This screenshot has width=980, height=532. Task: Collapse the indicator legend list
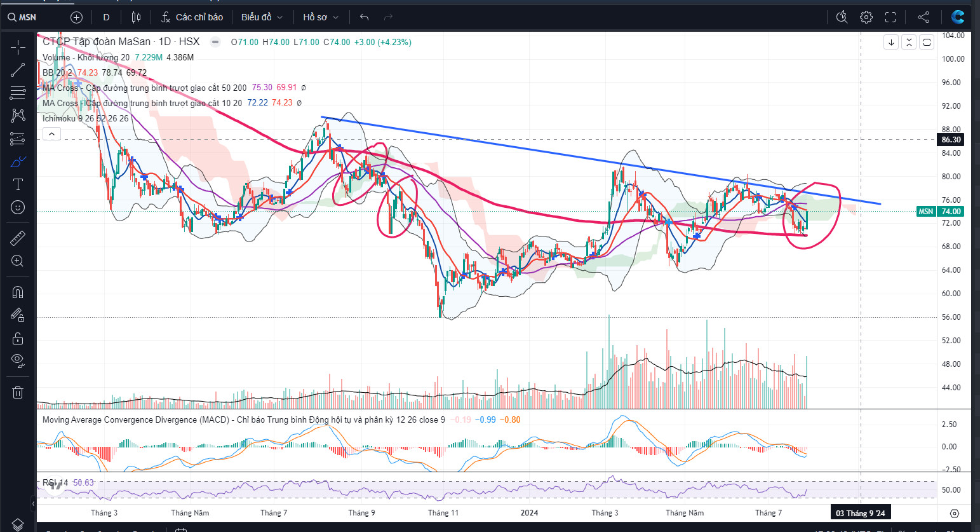51,133
